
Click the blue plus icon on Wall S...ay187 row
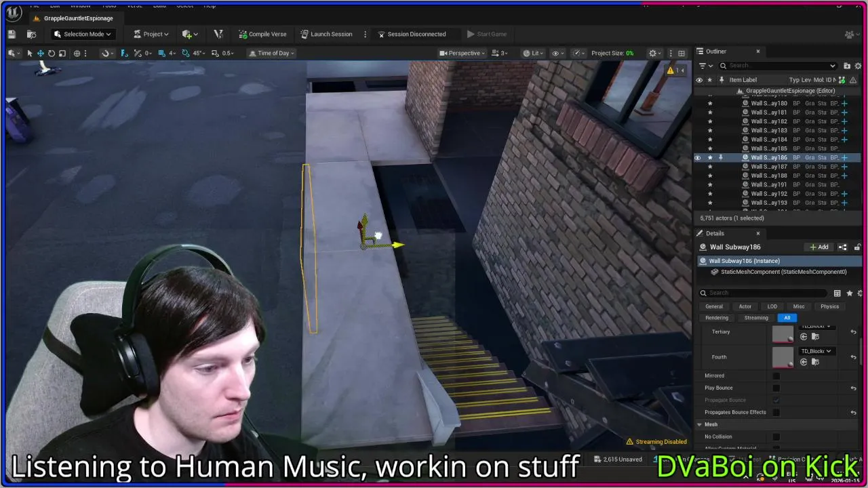point(844,167)
